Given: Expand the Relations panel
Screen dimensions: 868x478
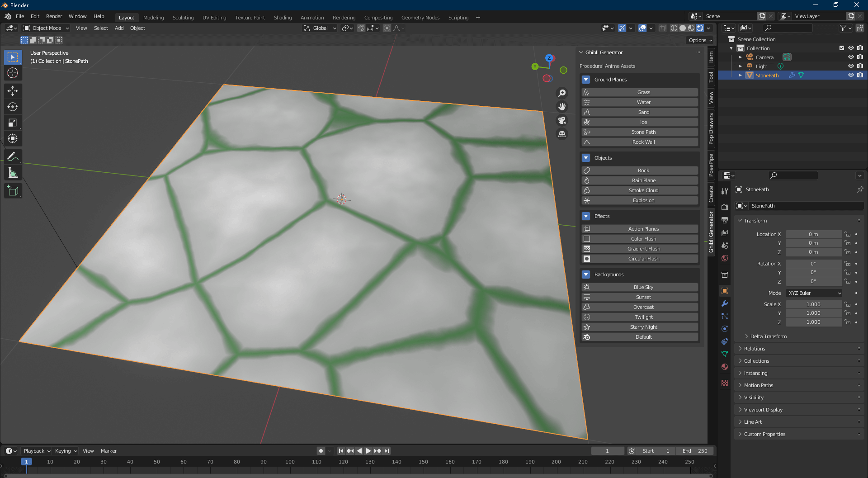Looking at the screenshot, I should [754, 349].
